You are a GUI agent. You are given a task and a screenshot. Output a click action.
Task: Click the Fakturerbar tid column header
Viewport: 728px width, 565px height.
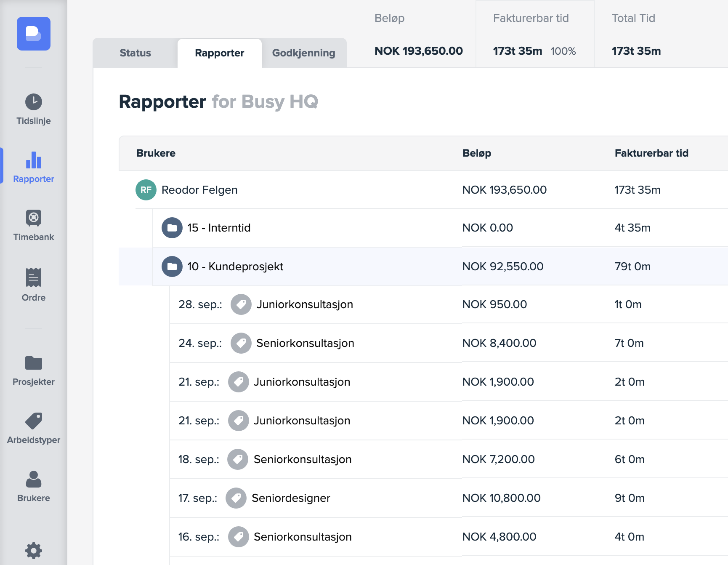coord(651,153)
